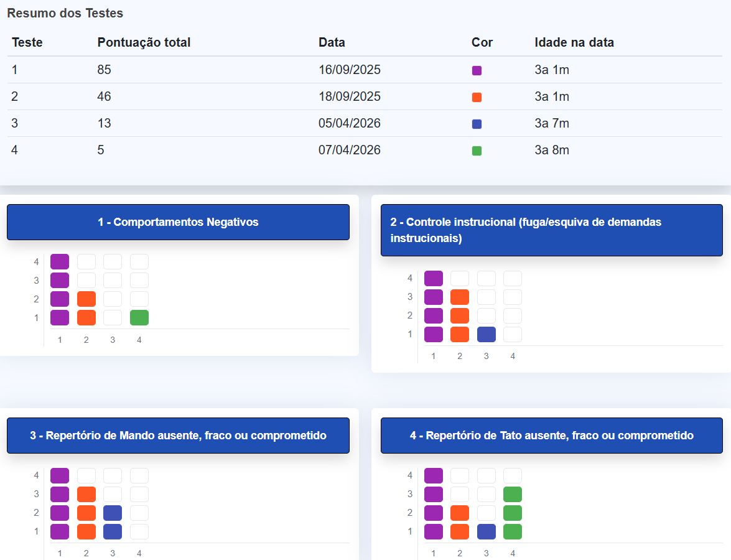The height and width of the screenshot is (560, 731).
Task: Select the date 05/04/2026
Action: 349,123
